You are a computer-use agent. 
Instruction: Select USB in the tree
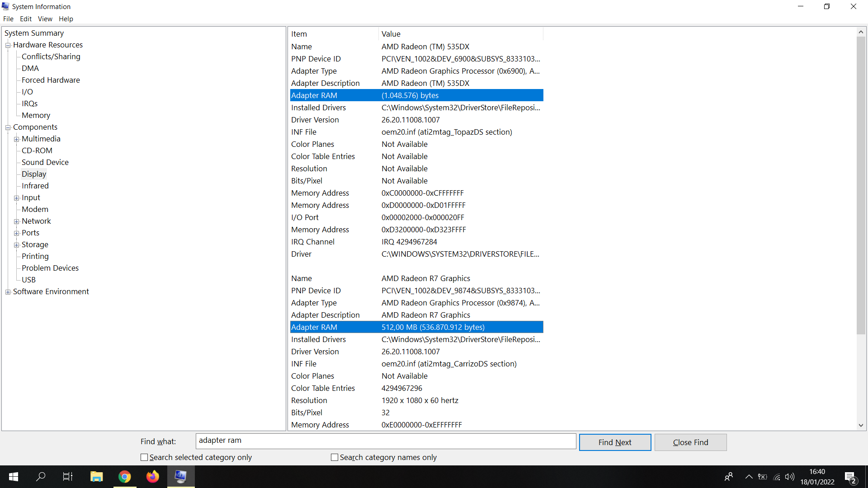click(28, 280)
